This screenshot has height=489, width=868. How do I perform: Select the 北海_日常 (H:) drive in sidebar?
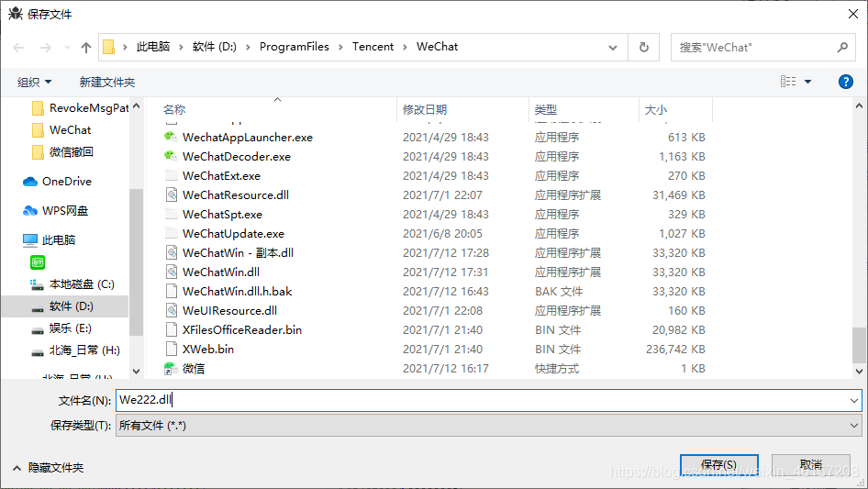click(x=75, y=350)
